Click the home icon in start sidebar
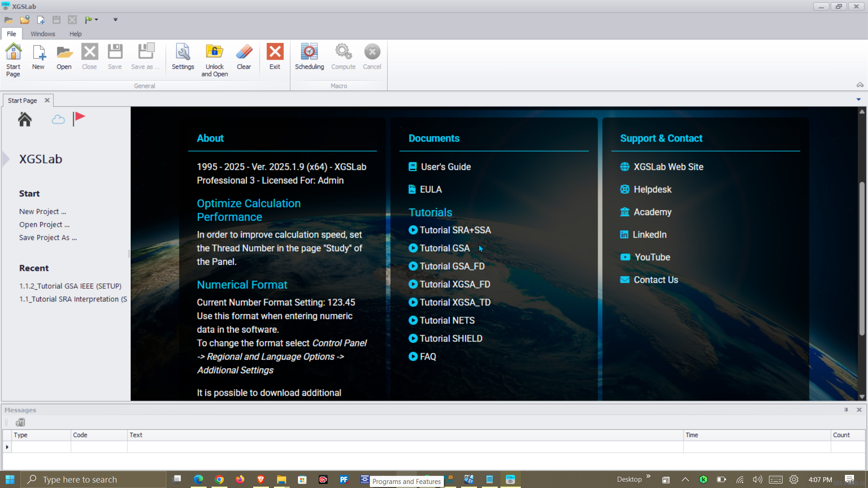This screenshot has height=488, width=868. click(x=25, y=119)
